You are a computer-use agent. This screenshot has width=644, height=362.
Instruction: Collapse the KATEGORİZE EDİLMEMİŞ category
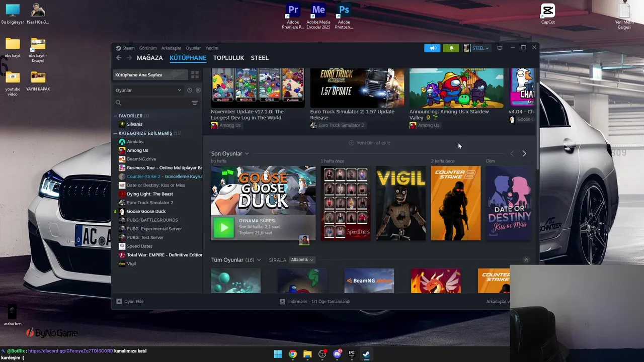[x=115, y=133]
